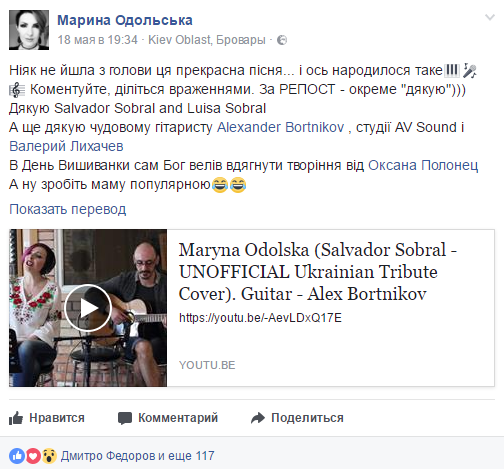Open Alexander Bortnikov tagged profile

coord(280,127)
